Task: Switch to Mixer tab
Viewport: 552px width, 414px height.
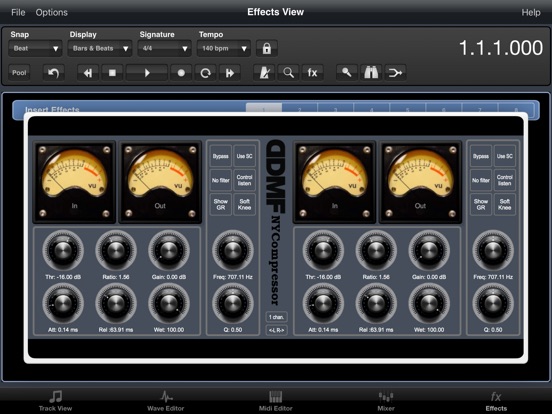Action: 386,401
